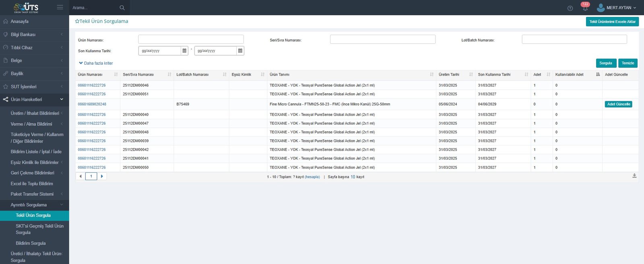644x264 pixels.
Task: Click the search magnifier icon
Action: (122, 8)
